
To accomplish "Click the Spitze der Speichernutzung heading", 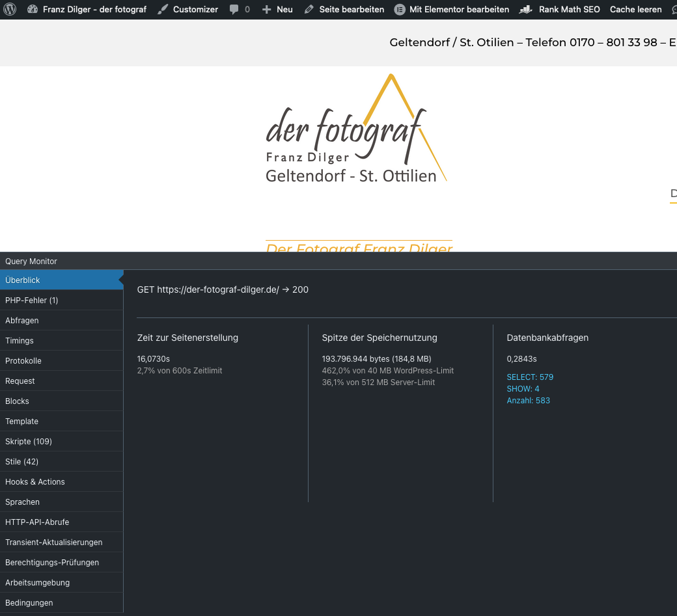I will (x=380, y=338).
